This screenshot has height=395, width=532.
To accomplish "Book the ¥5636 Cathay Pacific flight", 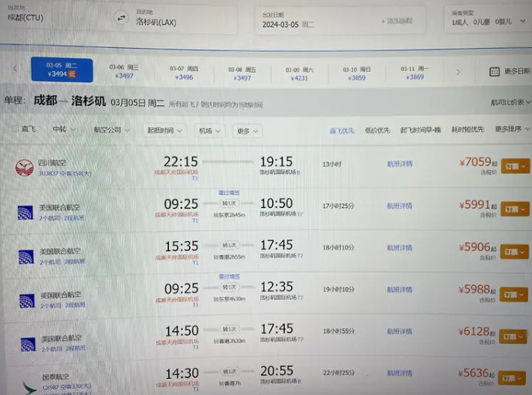I will click(x=512, y=378).
